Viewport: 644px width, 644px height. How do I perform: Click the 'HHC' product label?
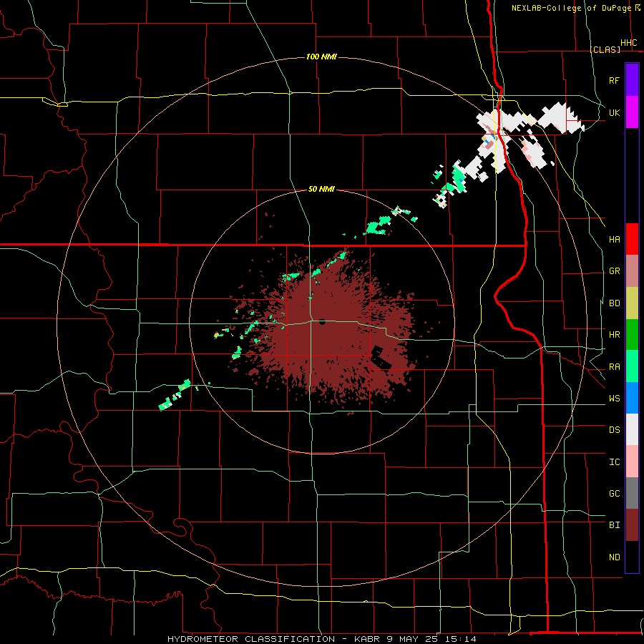[629, 43]
